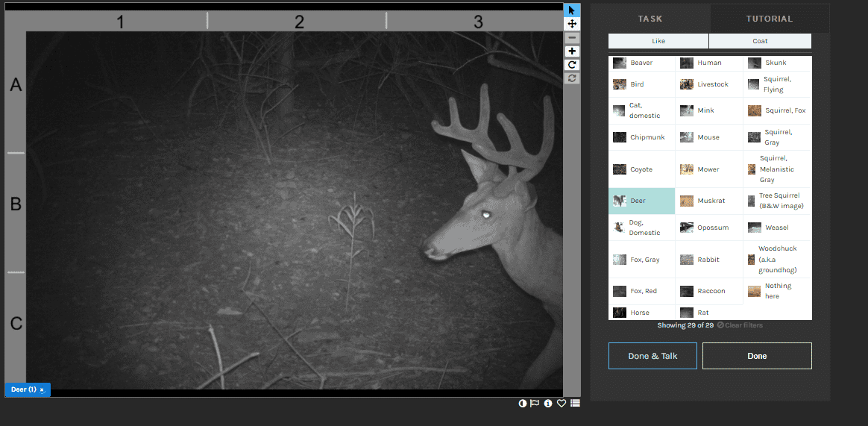Select the pan move tool
868x426 pixels.
click(572, 24)
